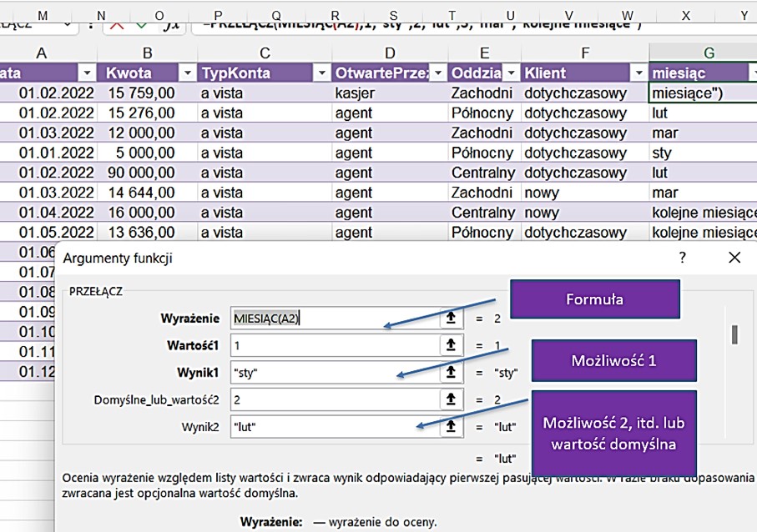Close the Argumenty funkcji dialog
This screenshot has width=757, height=532.
734,258
